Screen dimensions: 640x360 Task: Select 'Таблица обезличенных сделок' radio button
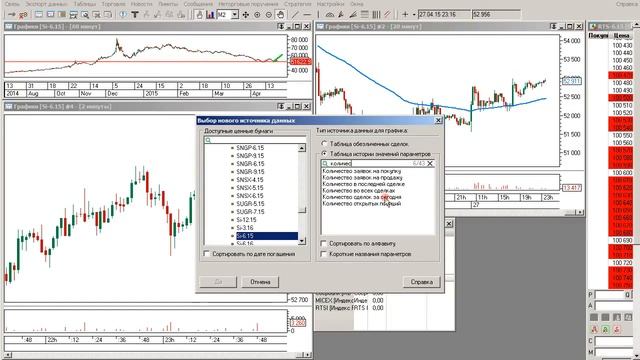(x=324, y=144)
